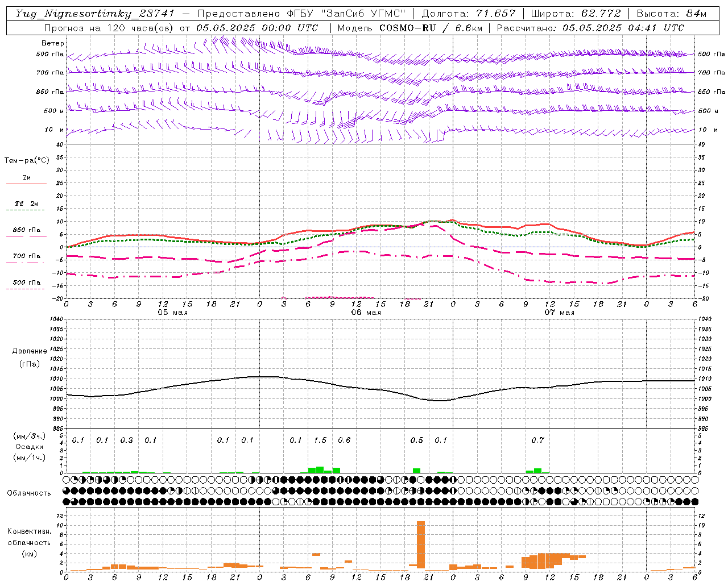Click the '500 гПа' temperature legend entry
Viewport: 728px width, 582px height.
(x=27, y=282)
